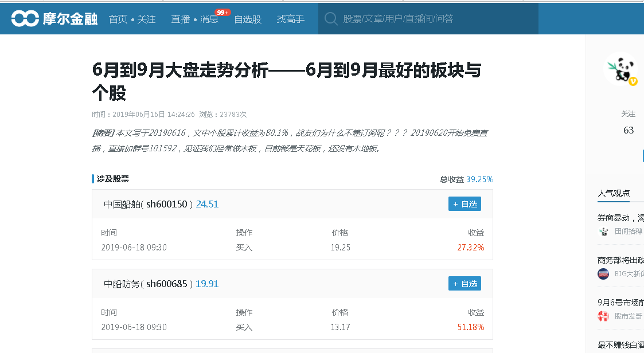Click the 99+ message notification badge
The height and width of the screenshot is (353, 644).
[x=222, y=13]
